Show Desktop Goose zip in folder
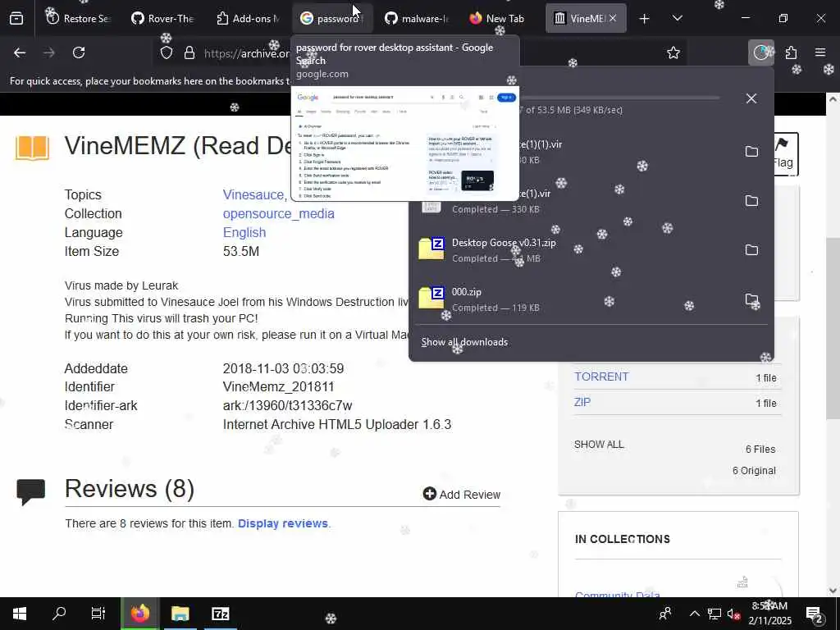Viewport: 840px width, 630px height. pyautogui.click(x=751, y=250)
